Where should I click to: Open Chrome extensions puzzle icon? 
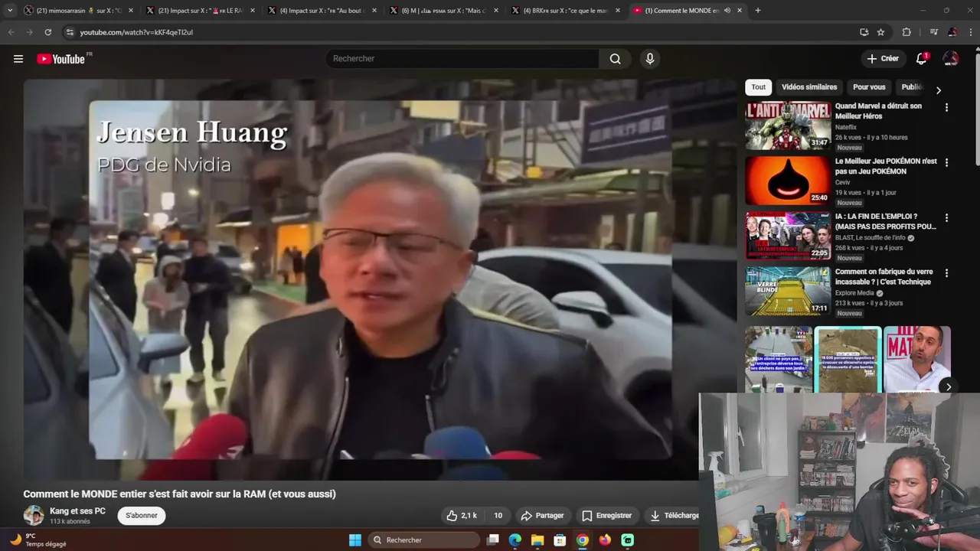click(x=906, y=32)
